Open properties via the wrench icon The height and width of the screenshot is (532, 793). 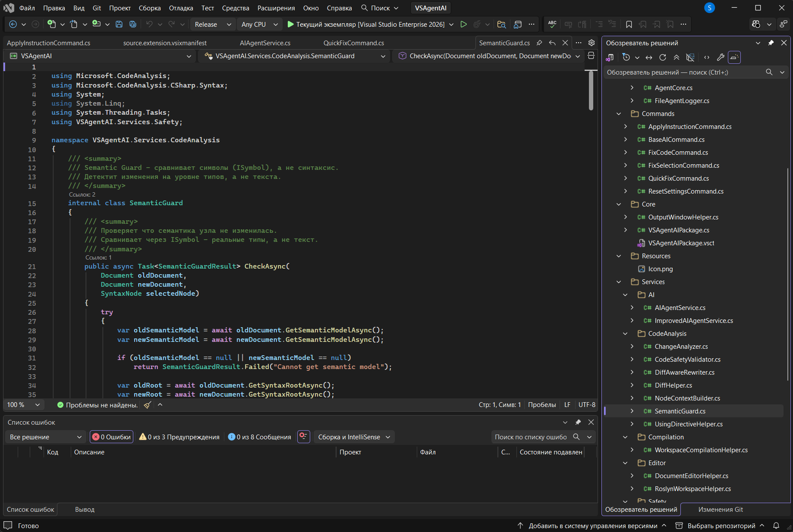720,57
